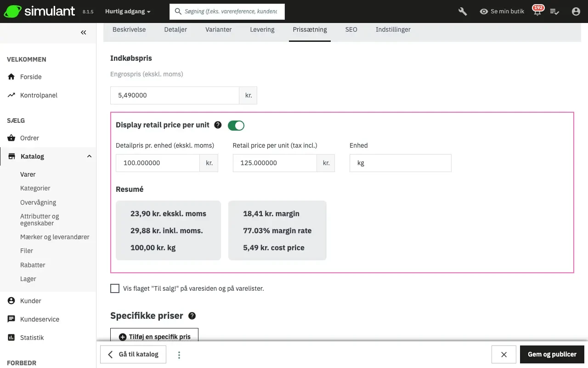Go to Ordrer in sidebar

point(29,138)
